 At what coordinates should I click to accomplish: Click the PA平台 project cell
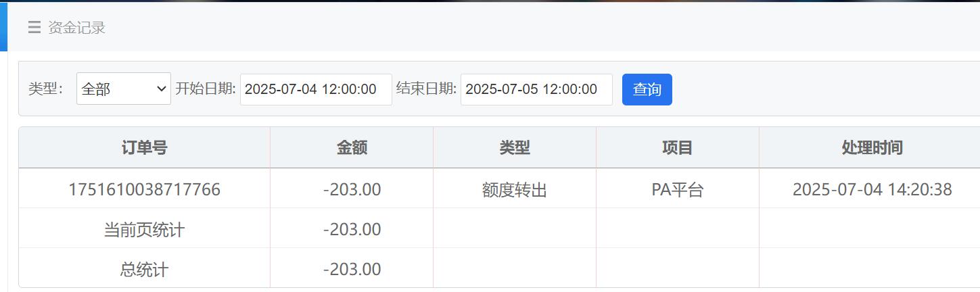pyautogui.click(x=677, y=190)
